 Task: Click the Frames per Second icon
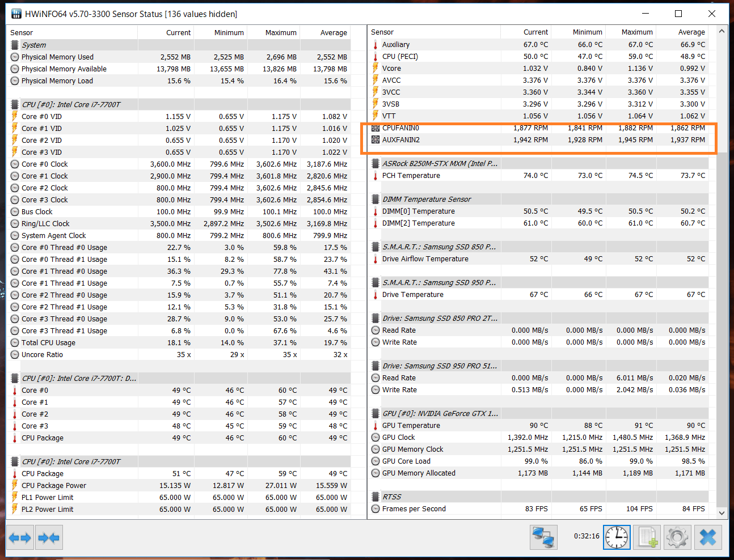point(376,509)
